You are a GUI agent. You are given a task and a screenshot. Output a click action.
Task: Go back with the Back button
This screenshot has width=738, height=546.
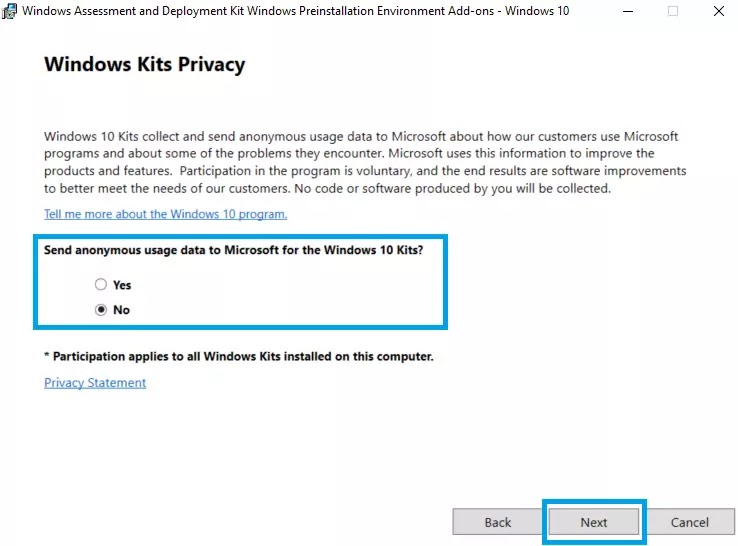coord(497,522)
